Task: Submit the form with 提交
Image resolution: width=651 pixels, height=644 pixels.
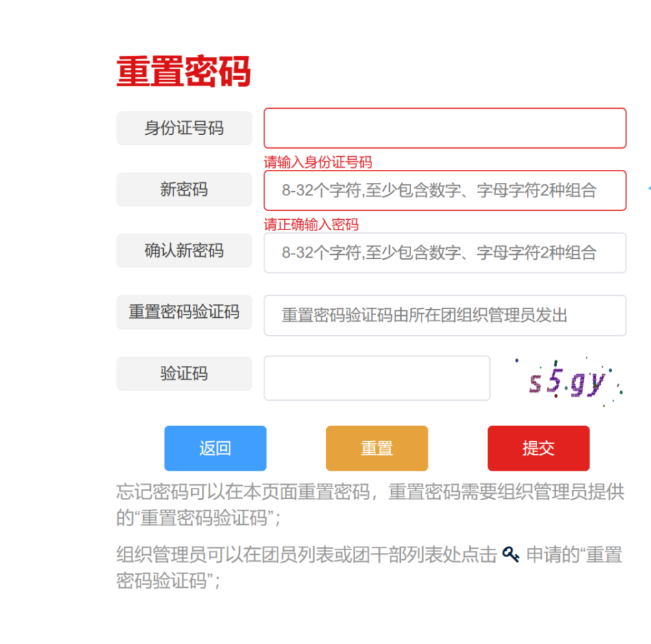Action: tap(538, 448)
